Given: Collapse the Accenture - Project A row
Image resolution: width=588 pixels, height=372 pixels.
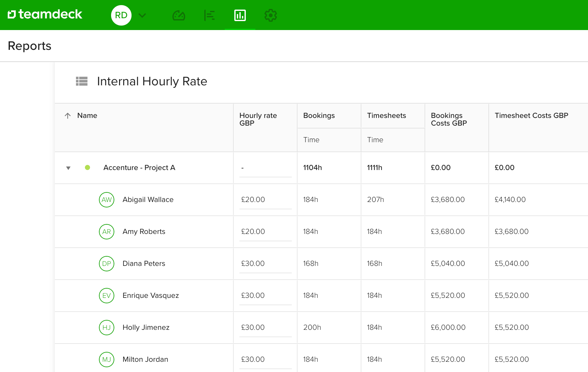Looking at the screenshot, I should [68, 168].
